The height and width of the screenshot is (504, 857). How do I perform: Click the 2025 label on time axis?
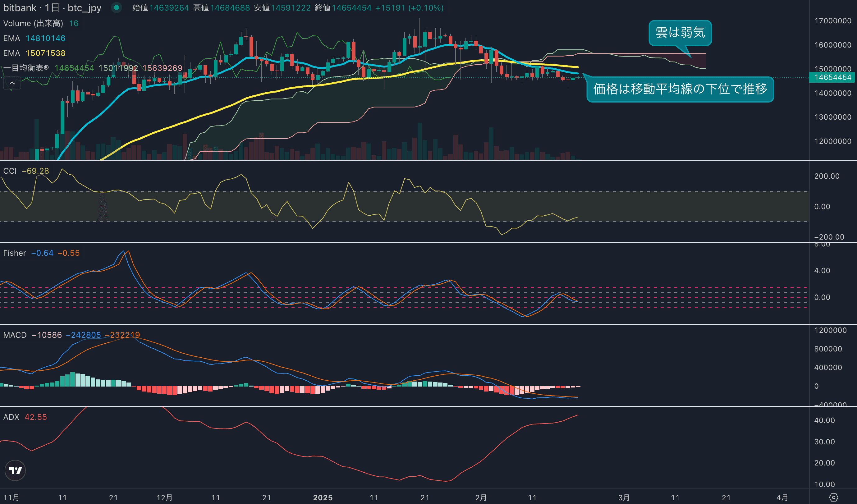coord(323,497)
